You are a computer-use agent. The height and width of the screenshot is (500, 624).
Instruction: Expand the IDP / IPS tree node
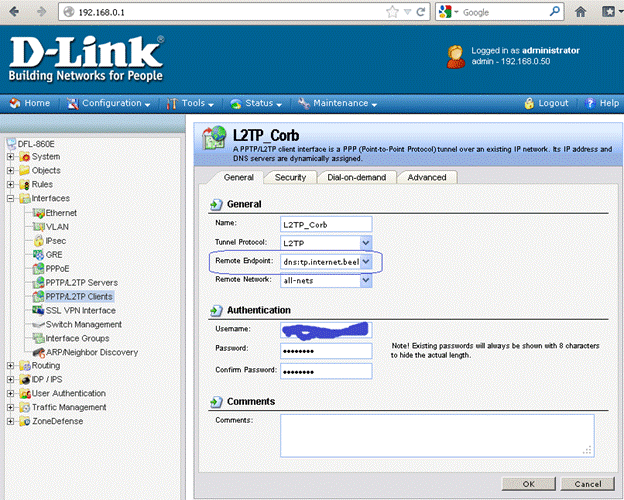tap(11, 379)
